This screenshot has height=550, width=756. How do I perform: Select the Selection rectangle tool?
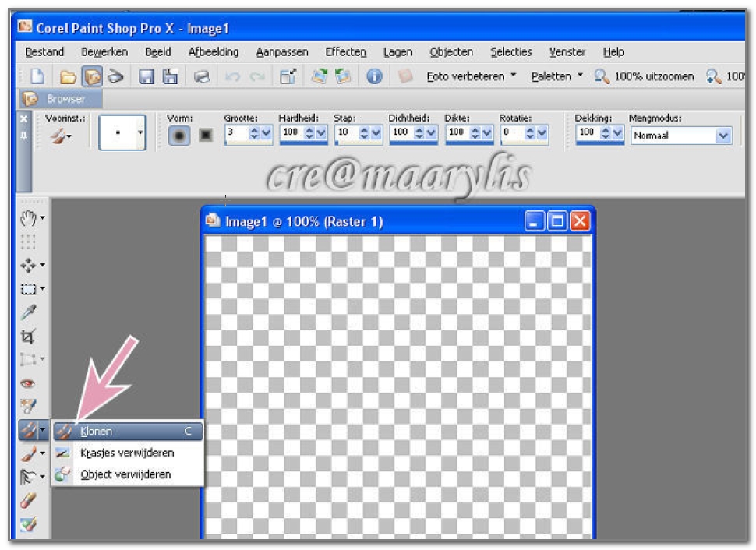(28, 289)
